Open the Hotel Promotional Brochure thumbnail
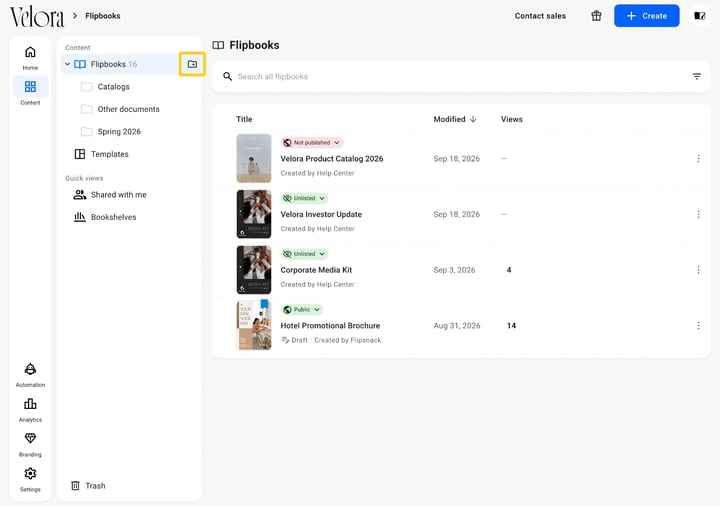Screen dimensions: 720x506 [x=254, y=326]
